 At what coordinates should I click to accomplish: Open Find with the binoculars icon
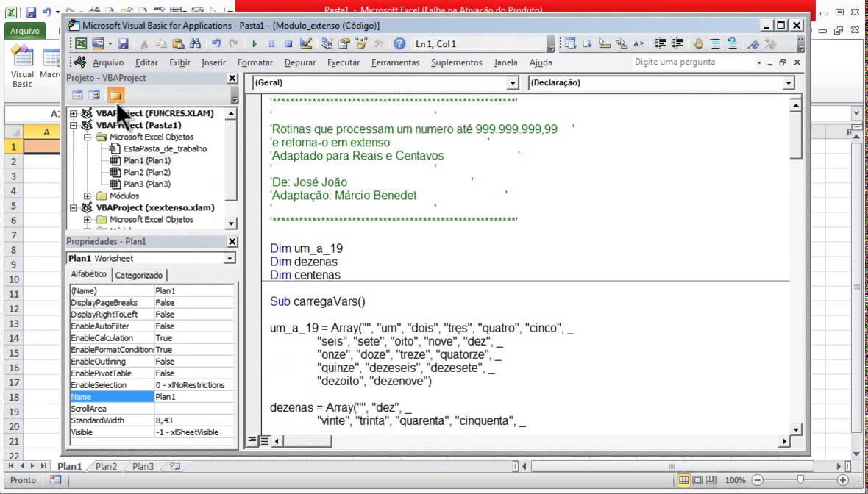[195, 43]
